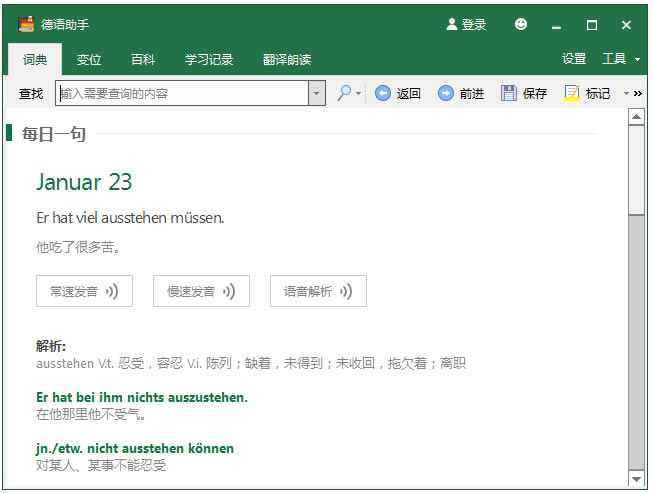Click into the 查找 search input field
This screenshot has height=493, width=653.
(x=182, y=93)
